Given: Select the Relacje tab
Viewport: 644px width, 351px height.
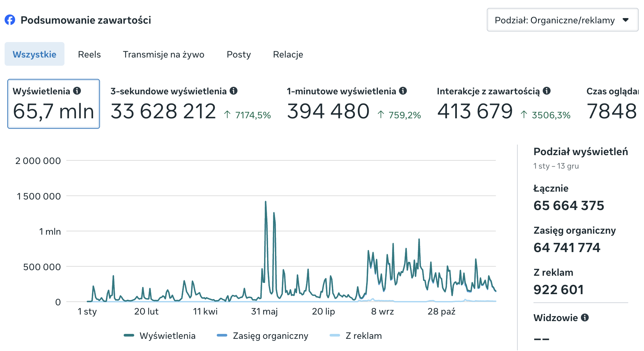Looking at the screenshot, I should pos(288,54).
